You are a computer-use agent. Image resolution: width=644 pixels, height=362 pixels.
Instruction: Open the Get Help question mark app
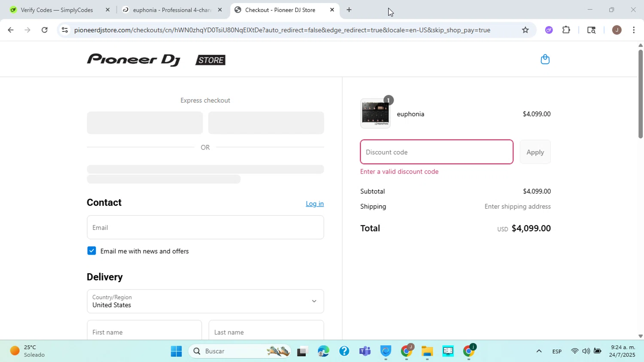pyautogui.click(x=344, y=351)
